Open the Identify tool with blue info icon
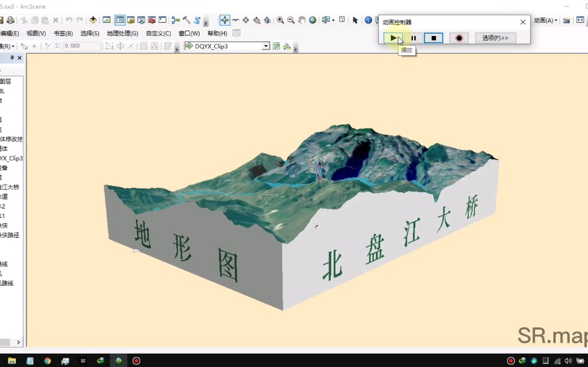Viewport: 588px width, 367px height. click(x=368, y=20)
